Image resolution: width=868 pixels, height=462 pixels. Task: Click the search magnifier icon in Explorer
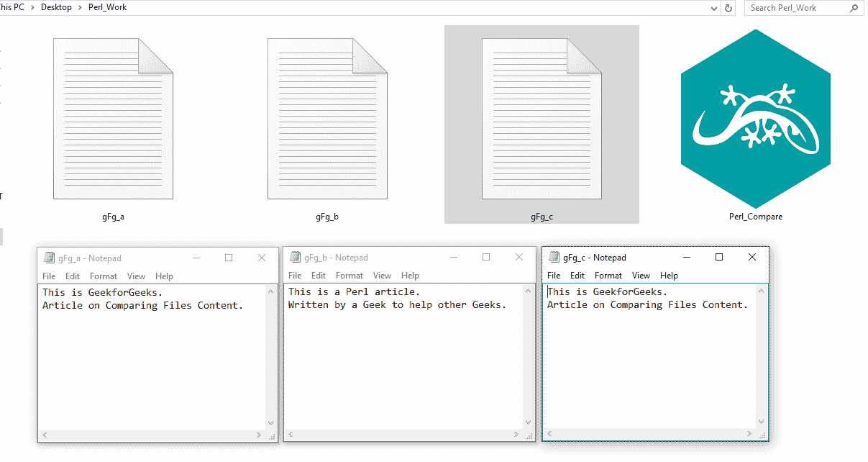pyautogui.click(x=854, y=8)
